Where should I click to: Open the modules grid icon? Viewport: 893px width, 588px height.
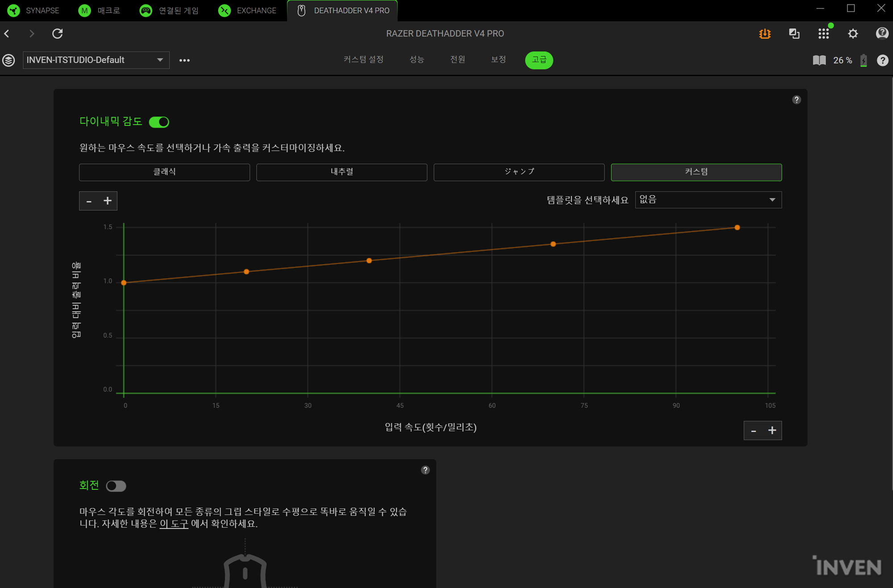(x=824, y=33)
